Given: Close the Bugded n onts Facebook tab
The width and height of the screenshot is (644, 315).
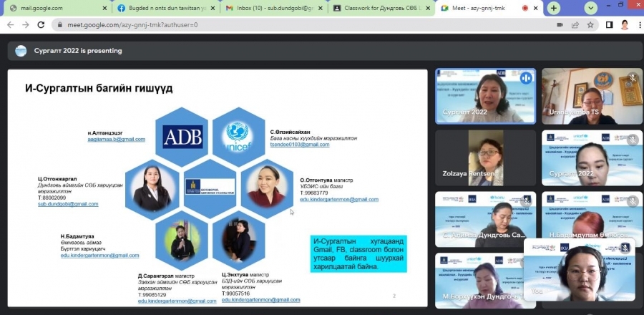Looking at the screenshot, I should 213,8.
